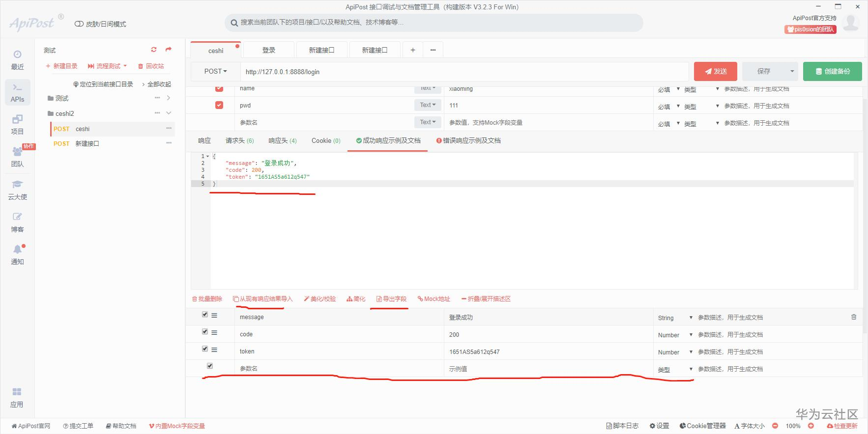Click the user avatar icon
Image resolution: width=868 pixels, height=434 pixels.
(x=851, y=23)
